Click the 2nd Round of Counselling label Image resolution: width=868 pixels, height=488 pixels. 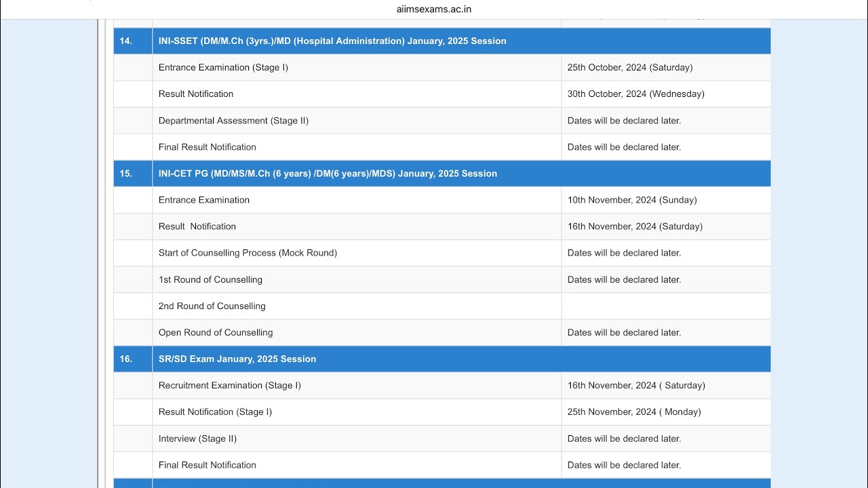(x=212, y=306)
